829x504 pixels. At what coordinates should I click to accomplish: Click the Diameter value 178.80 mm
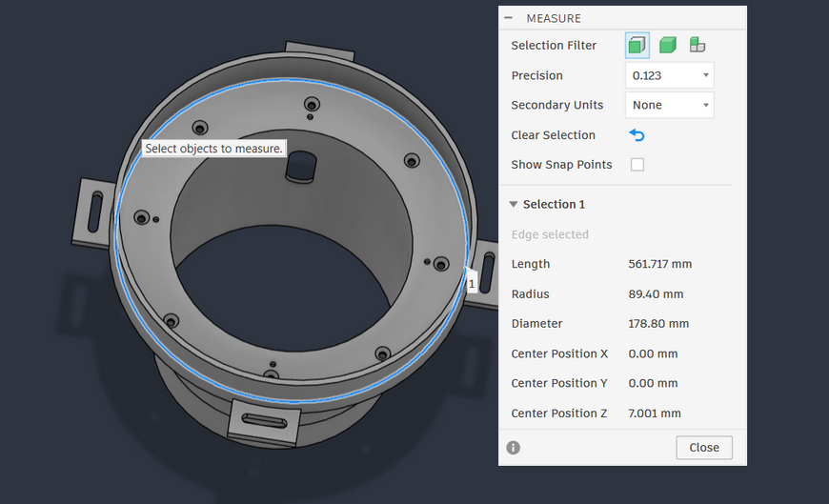coord(658,324)
